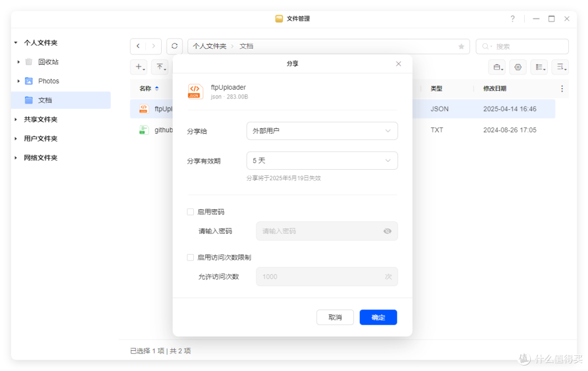Open the upload arrow toolbar button

coord(161,67)
